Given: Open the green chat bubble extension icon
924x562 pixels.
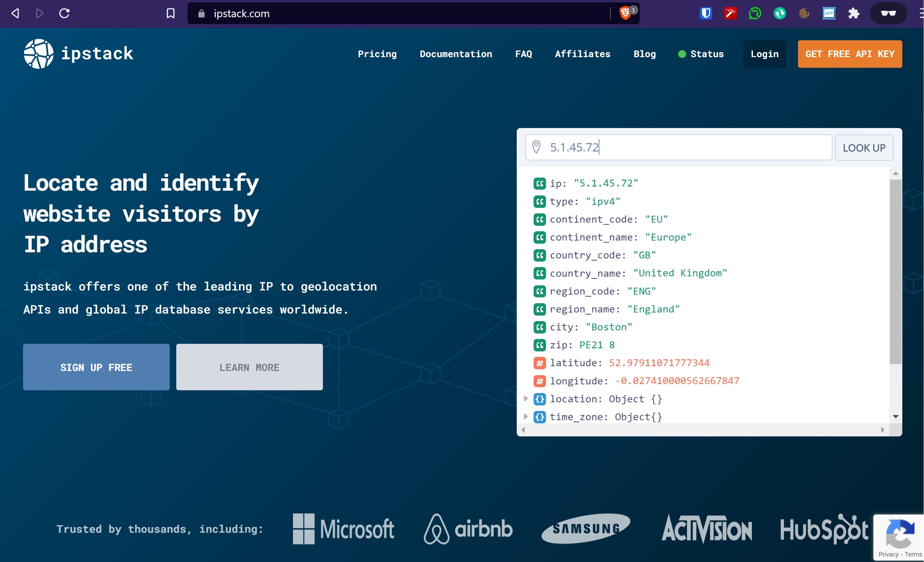Looking at the screenshot, I should point(755,13).
